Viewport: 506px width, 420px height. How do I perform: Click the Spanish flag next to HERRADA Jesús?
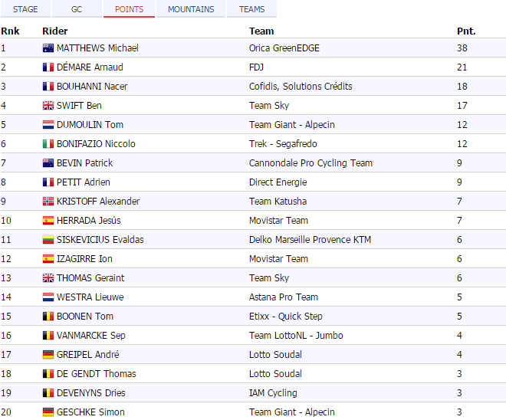tap(48, 221)
